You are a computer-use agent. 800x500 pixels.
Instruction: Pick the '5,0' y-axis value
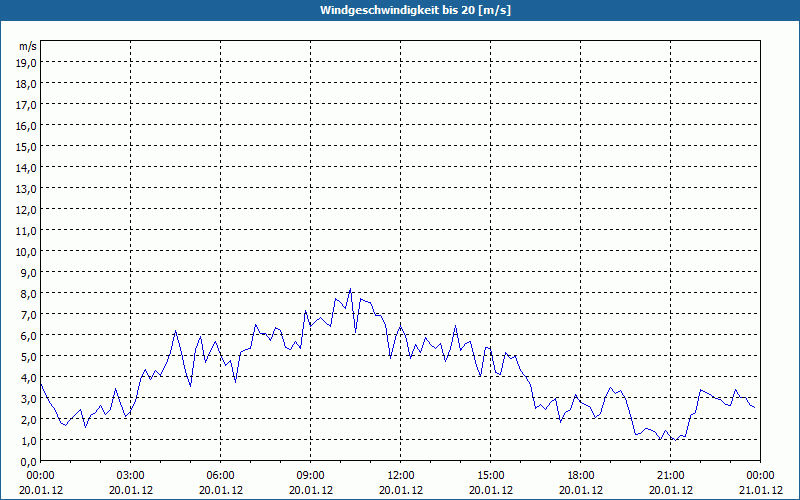pos(29,357)
